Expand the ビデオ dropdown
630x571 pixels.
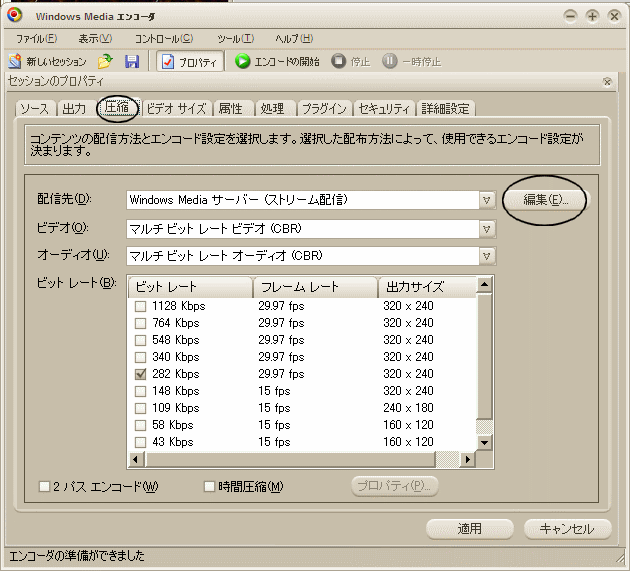(x=487, y=229)
